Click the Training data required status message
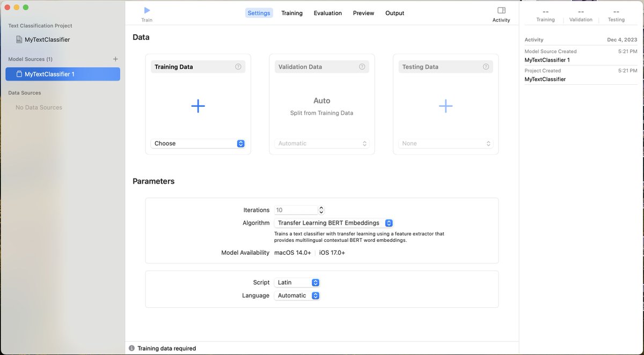The image size is (644, 355). tap(167, 349)
